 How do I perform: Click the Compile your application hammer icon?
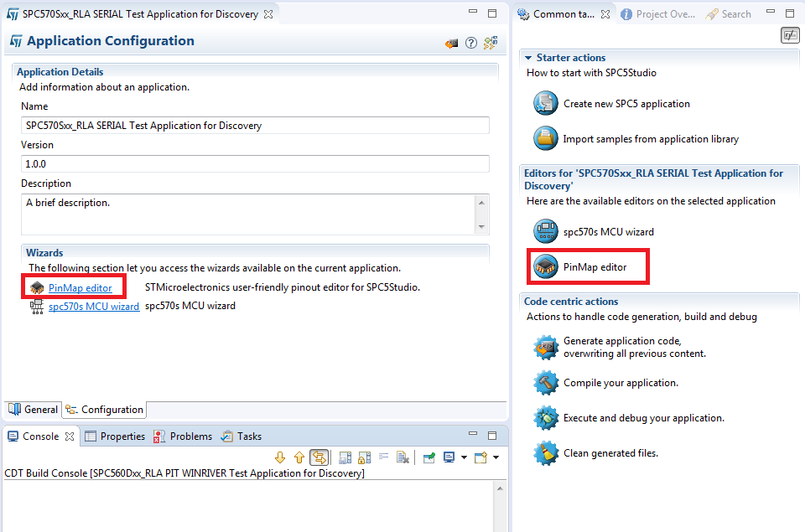545,383
